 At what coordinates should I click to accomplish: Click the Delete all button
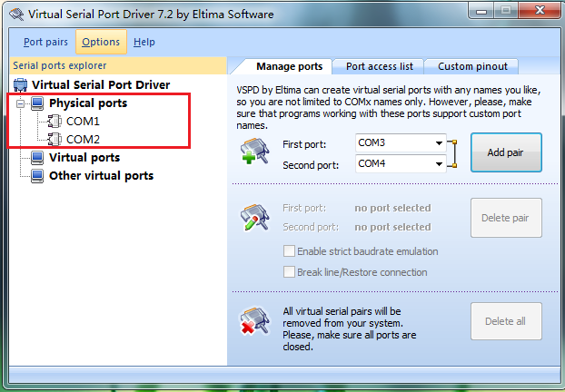click(x=506, y=321)
